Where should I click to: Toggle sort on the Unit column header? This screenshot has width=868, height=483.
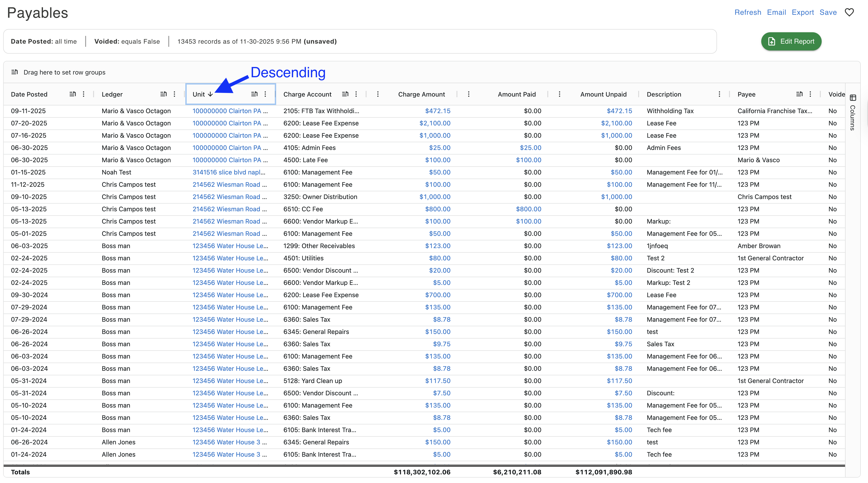pyautogui.click(x=199, y=94)
